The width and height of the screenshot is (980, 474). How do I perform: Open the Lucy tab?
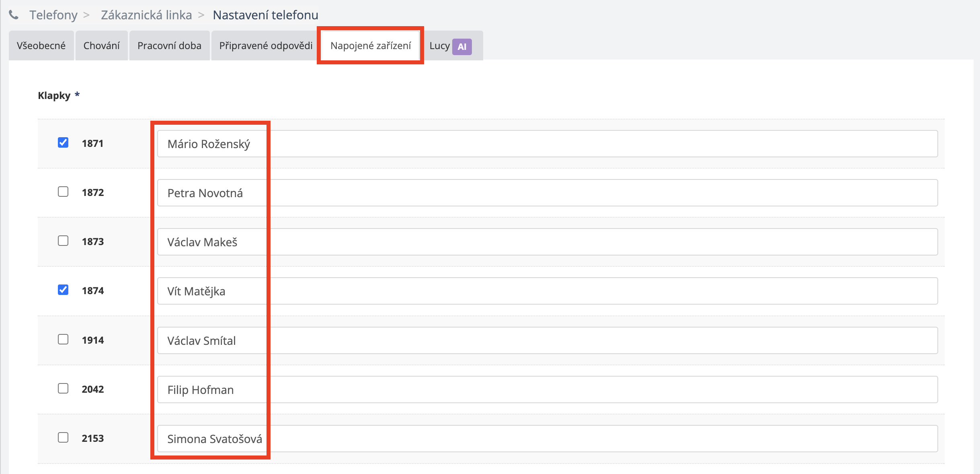pyautogui.click(x=439, y=46)
